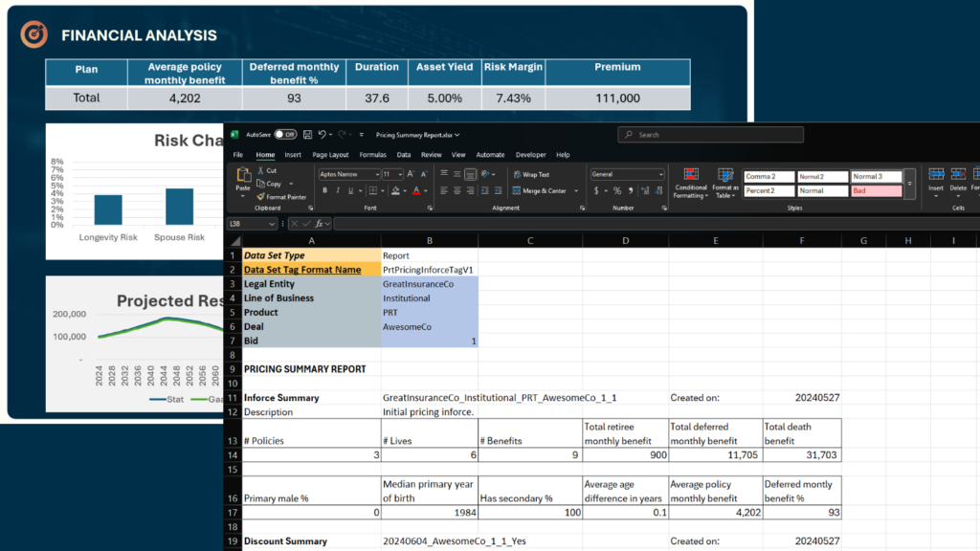Open Customize Quick Access Toolbar dropdown
This screenshot has width=980, height=551.
(361, 134)
